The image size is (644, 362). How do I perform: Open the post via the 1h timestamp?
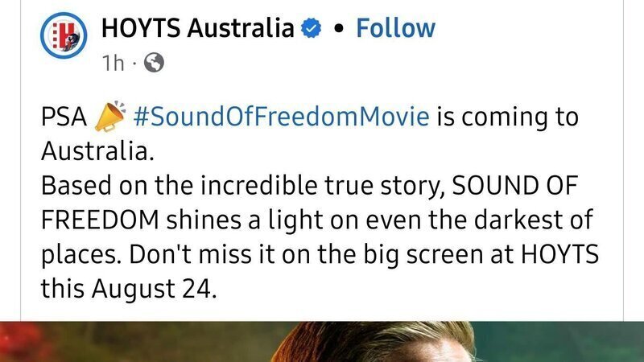pyautogui.click(x=113, y=63)
